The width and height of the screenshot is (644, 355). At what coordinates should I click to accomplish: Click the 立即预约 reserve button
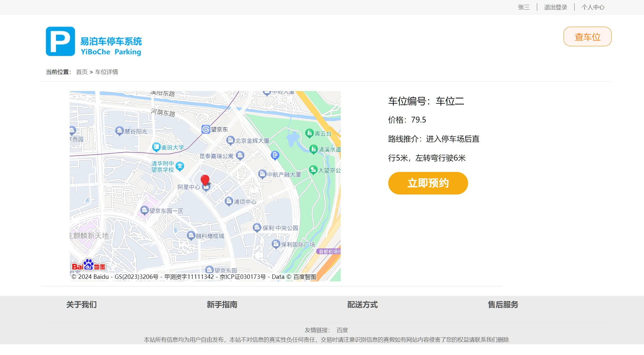(x=428, y=183)
